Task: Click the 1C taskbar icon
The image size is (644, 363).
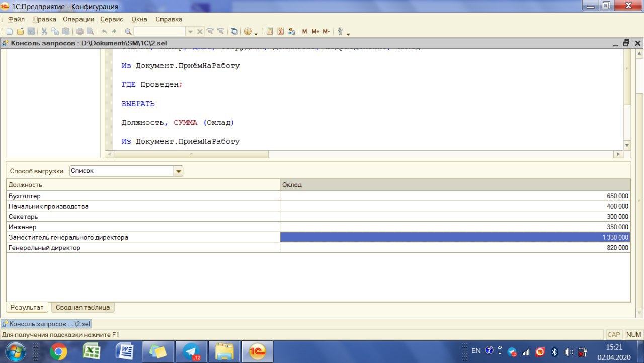Action: [x=258, y=351]
